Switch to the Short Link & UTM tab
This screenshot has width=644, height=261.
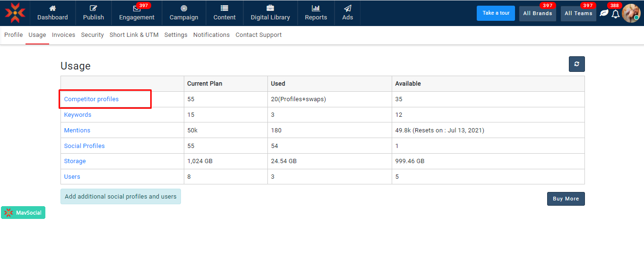[134, 35]
